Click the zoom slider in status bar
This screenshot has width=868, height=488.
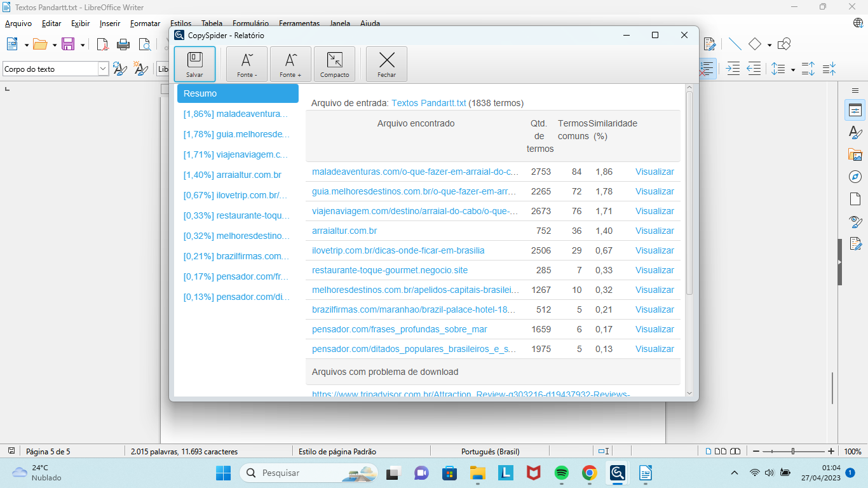click(793, 451)
